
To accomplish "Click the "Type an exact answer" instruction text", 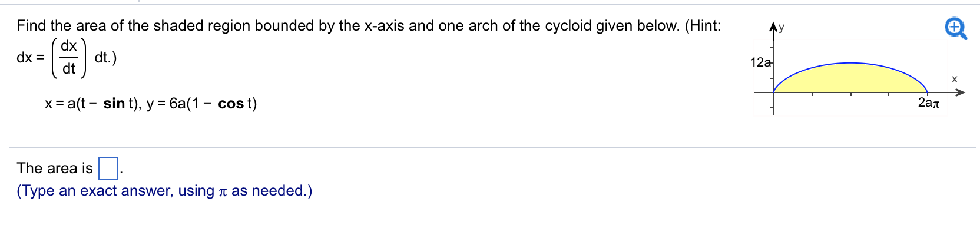I will [x=164, y=191].
